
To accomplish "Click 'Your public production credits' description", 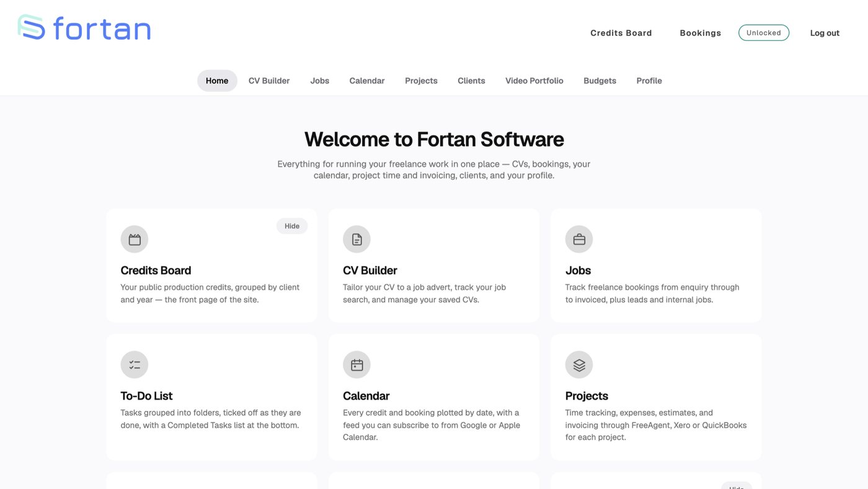I will 210,293.
